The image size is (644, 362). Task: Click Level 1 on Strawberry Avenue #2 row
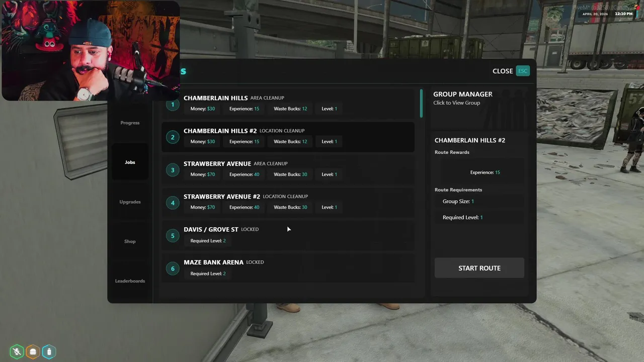coord(330,207)
